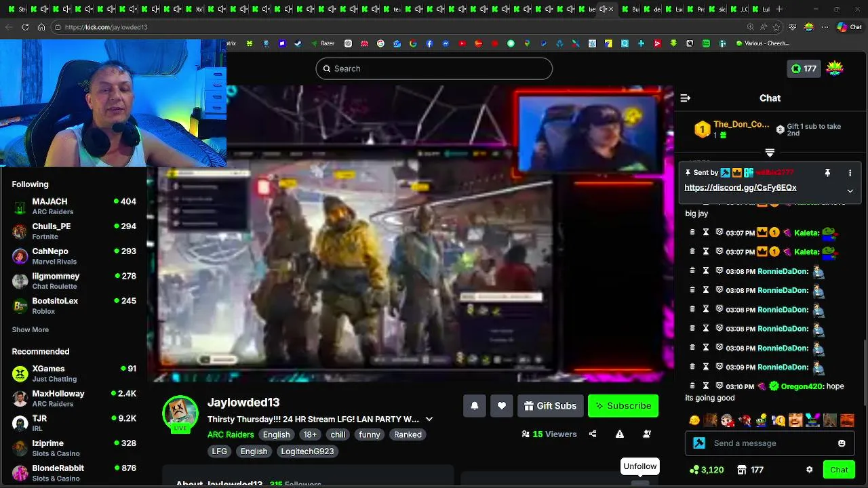Open the channel shop icon showing 177
Screen dimensions: 868x488
point(750,470)
